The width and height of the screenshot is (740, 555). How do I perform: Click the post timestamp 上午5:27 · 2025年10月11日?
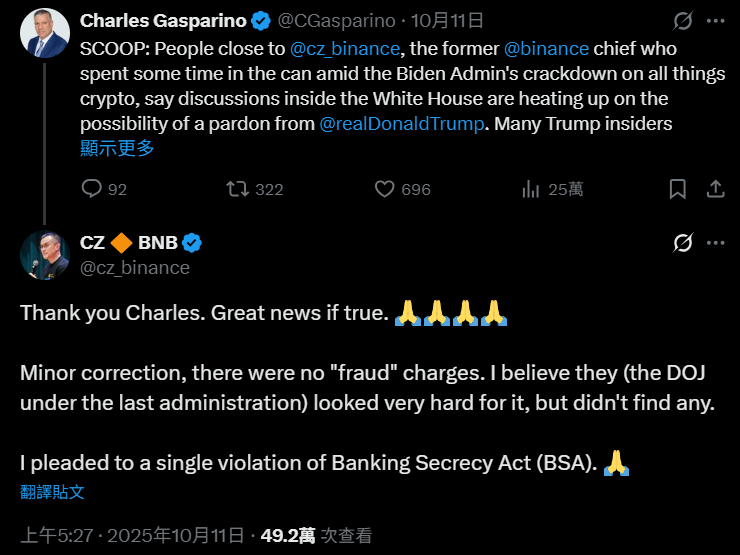click(131, 536)
